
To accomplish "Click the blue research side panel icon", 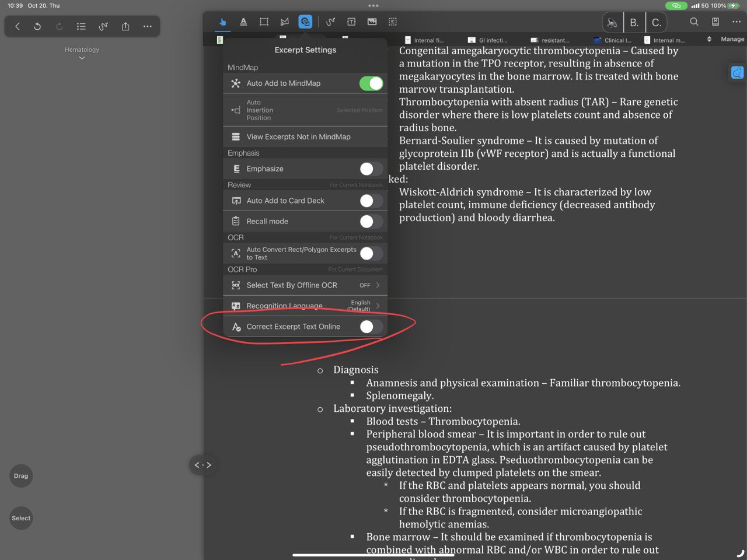I will [x=738, y=73].
